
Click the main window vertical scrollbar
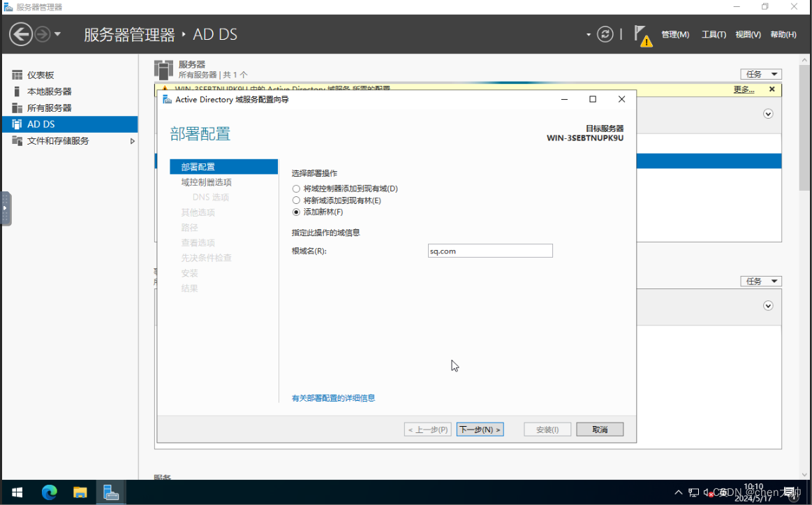[x=805, y=127]
